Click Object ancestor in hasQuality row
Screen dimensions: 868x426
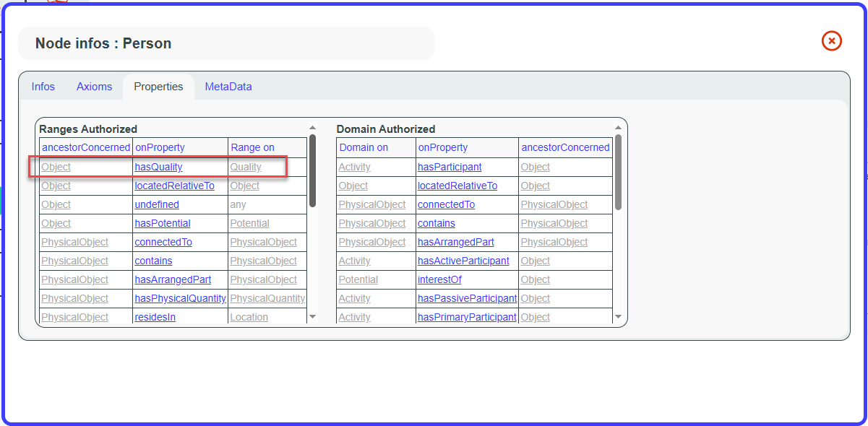(x=56, y=167)
